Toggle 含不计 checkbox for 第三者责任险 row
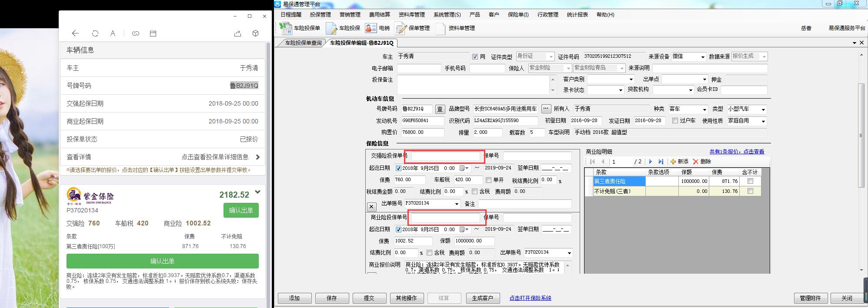Image resolution: width=868 pixels, height=308 pixels. coord(750,181)
